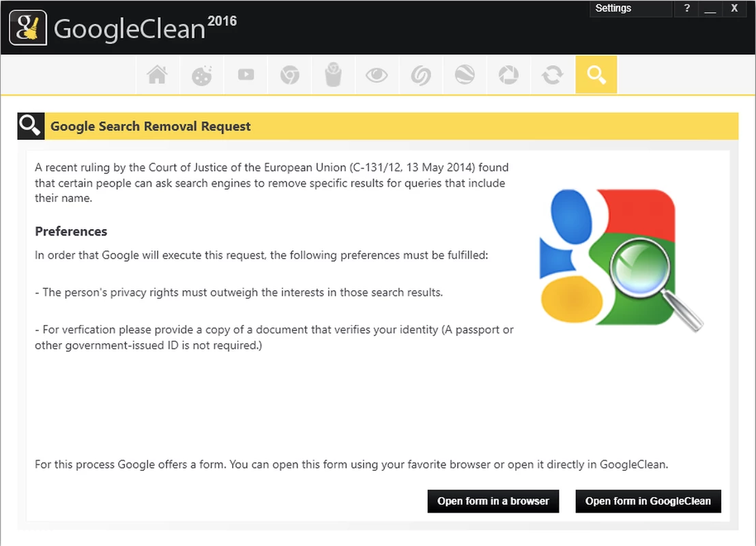This screenshot has height=546, width=756.
Task: Click the In order that Google sentence
Action: 261,255
